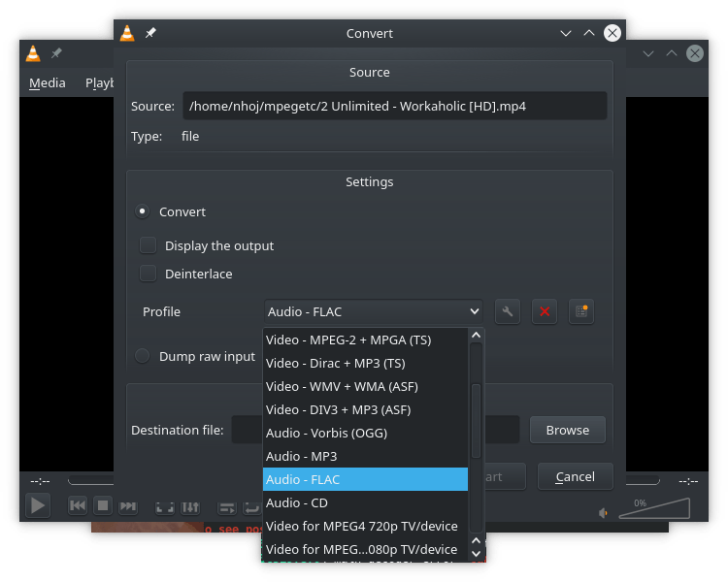Click elapsed time label in VLC main window

tap(40, 481)
